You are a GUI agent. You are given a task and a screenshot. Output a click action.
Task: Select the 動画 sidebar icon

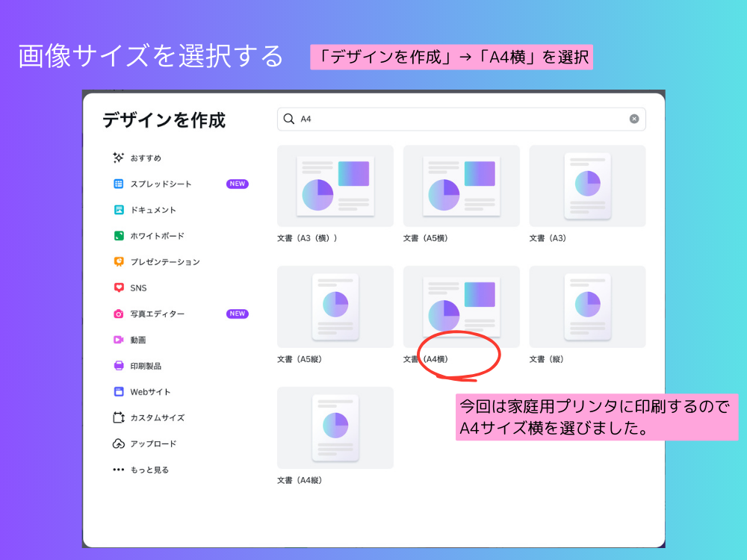pos(118,339)
